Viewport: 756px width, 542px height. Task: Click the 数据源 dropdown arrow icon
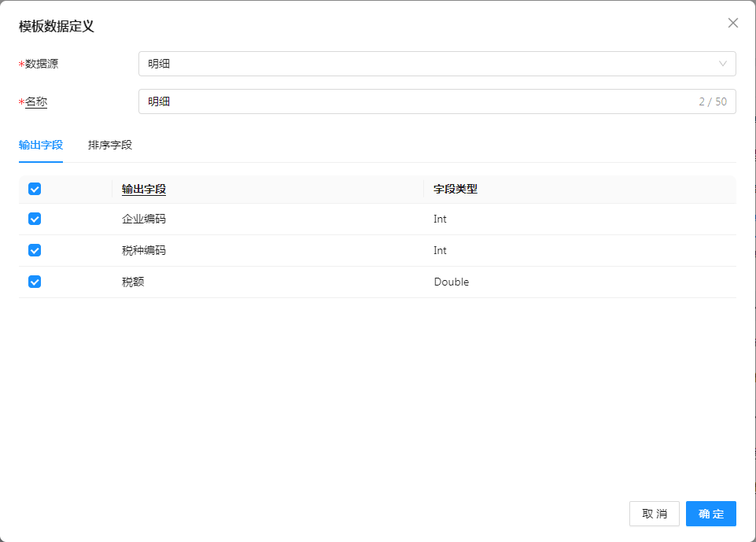(723, 64)
